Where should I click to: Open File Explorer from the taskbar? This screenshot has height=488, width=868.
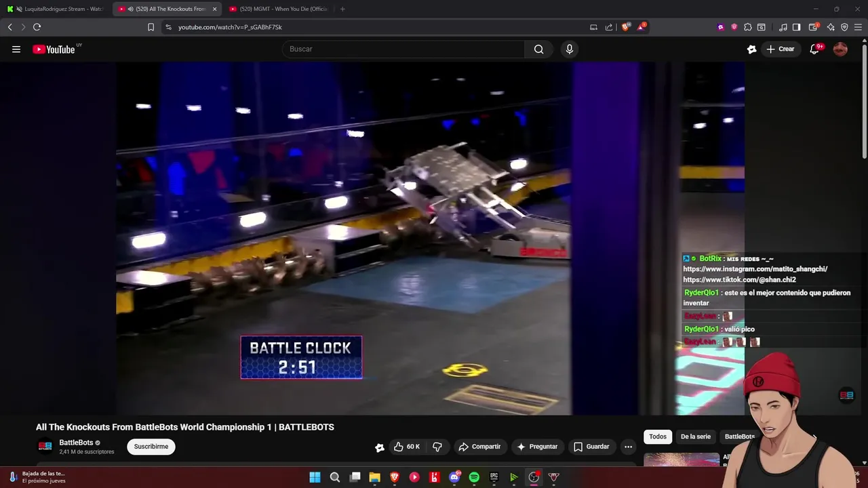click(374, 477)
